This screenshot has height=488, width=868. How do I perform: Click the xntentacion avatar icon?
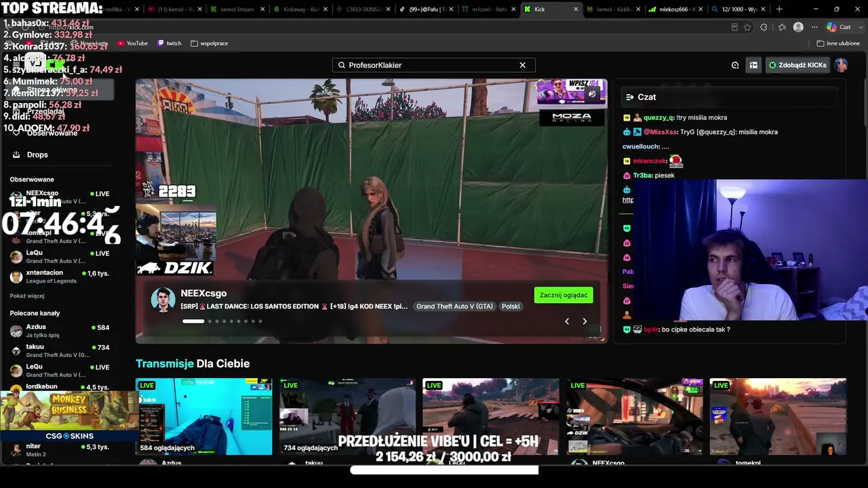[16, 277]
